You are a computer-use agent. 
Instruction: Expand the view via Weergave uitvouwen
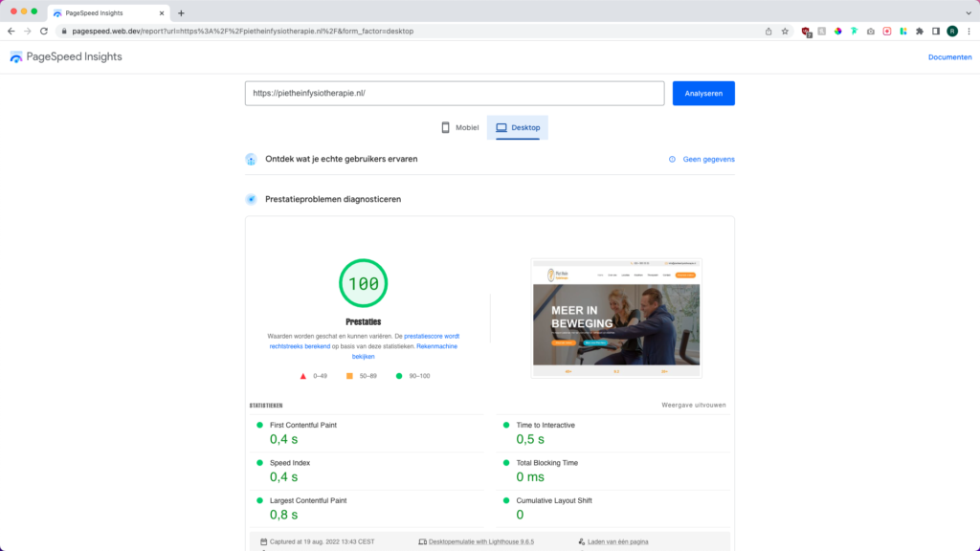pyautogui.click(x=693, y=405)
